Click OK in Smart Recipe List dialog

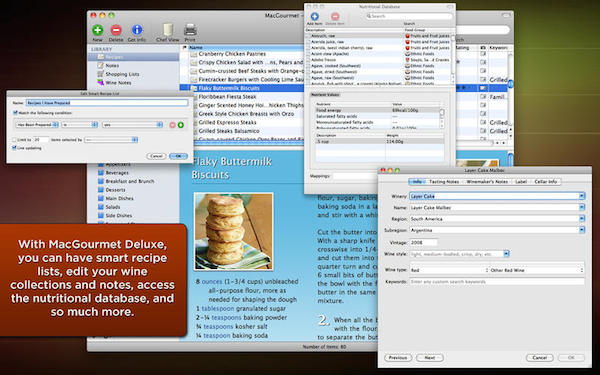[x=178, y=156]
